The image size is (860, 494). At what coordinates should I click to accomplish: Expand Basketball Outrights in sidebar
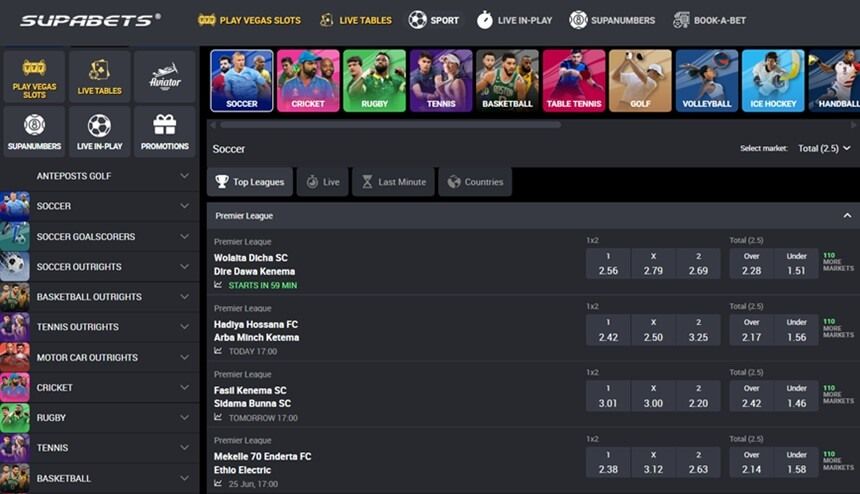tap(99, 297)
